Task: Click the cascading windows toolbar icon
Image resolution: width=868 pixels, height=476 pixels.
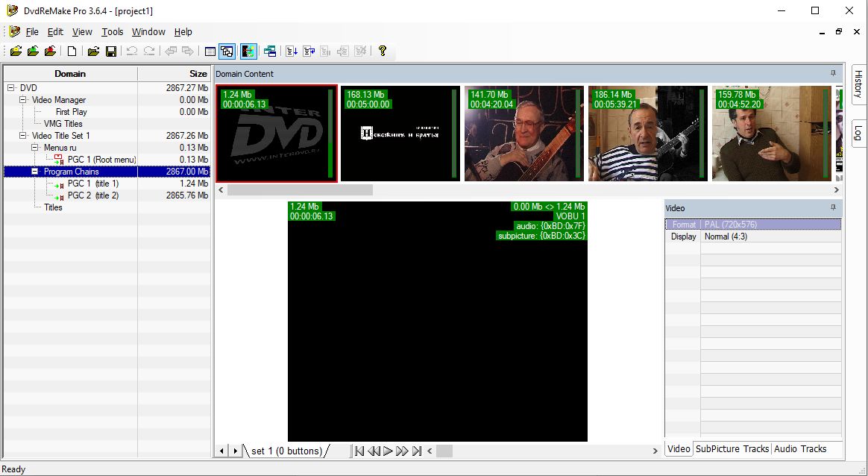Action: point(270,51)
